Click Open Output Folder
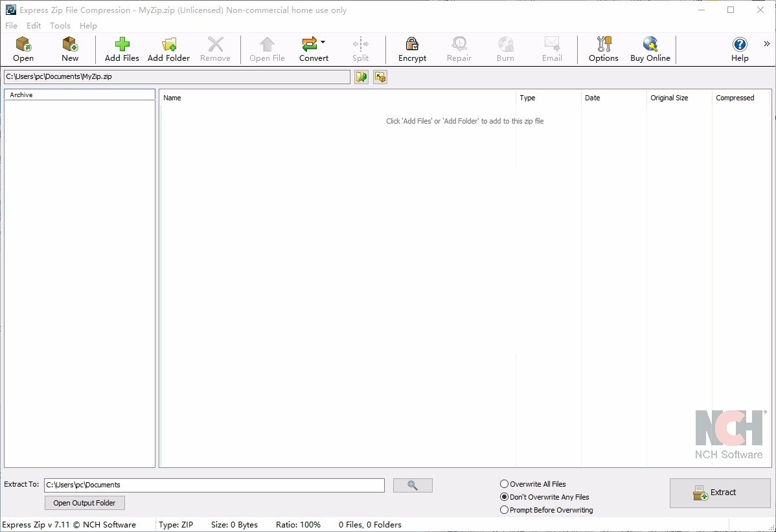This screenshot has height=532, width=776. [84, 503]
